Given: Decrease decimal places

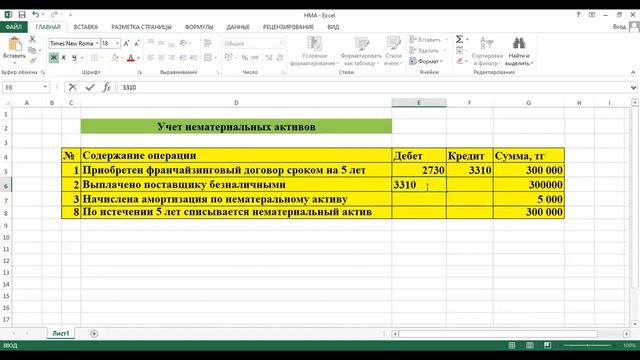Looking at the screenshot, I should coord(280,58).
